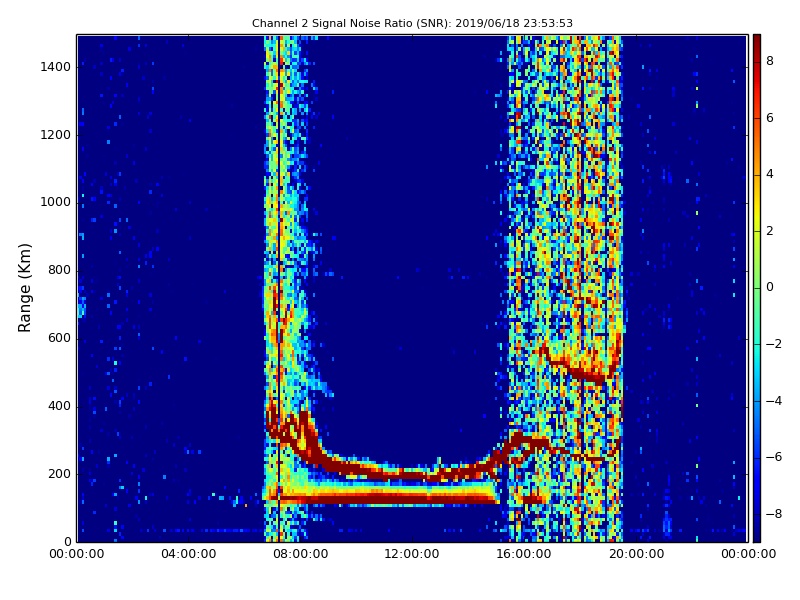Screen dimensions: 800x600
Task: Click the 04:00:00 time axis label
Action: (189, 554)
